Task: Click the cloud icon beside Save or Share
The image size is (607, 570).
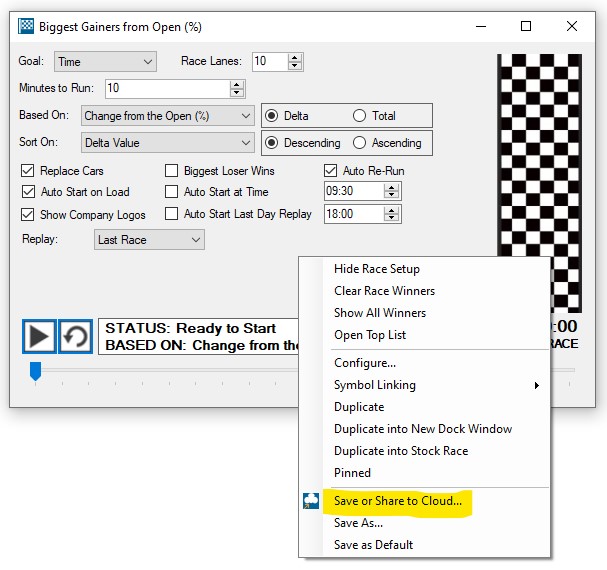Action: (311, 501)
